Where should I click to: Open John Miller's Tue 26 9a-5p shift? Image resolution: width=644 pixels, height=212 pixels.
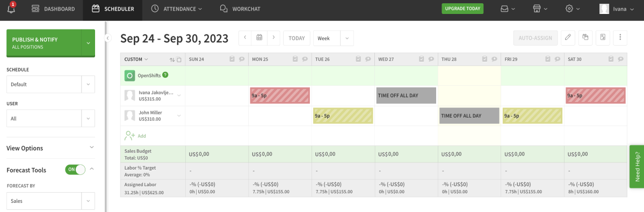[x=343, y=115]
